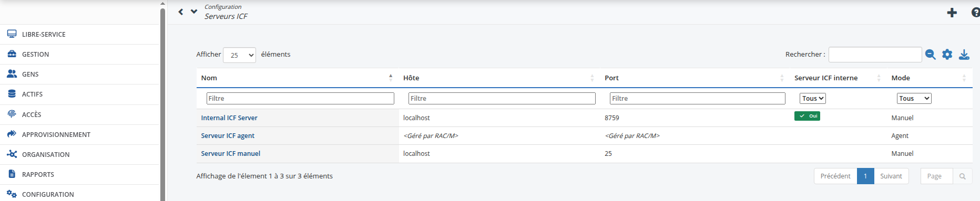Click the blue magnifier search icon
The width and height of the screenshot is (980, 201).
tap(930, 55)
